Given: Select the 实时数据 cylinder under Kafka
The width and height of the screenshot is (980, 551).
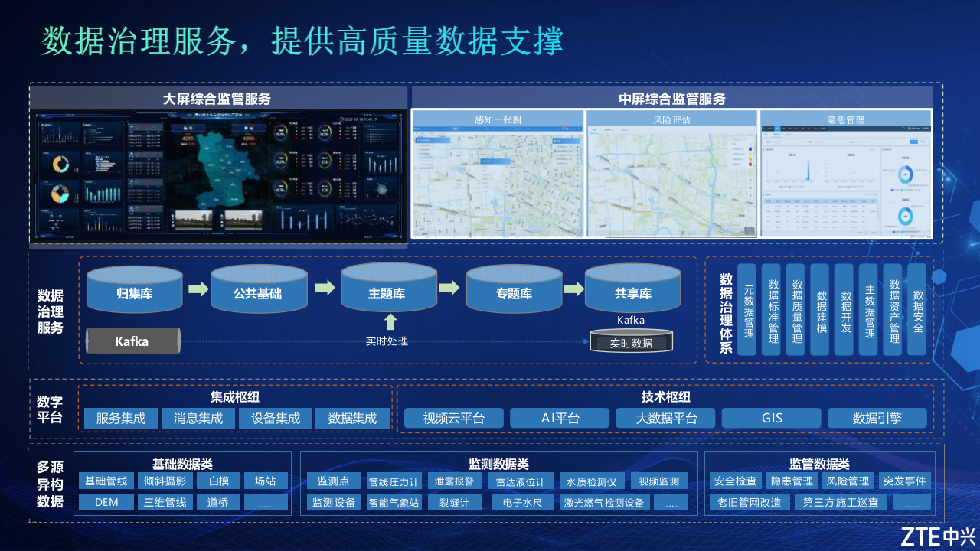Looking at the screenshot, I should coord(632,340).
